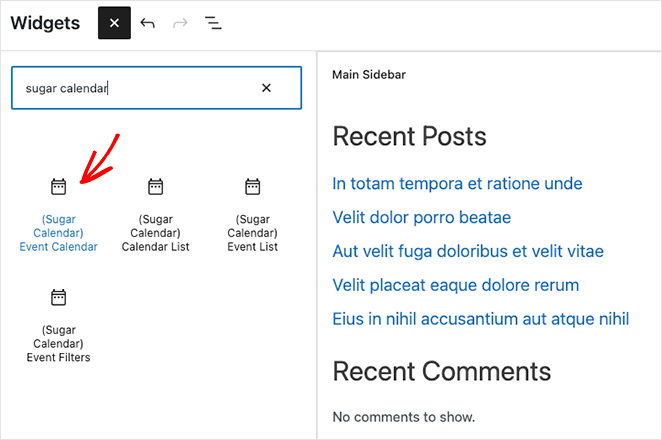Click the (Sugar Calendar) Event Calendar label
Viewport: 662px width, 440px height.
58,233
